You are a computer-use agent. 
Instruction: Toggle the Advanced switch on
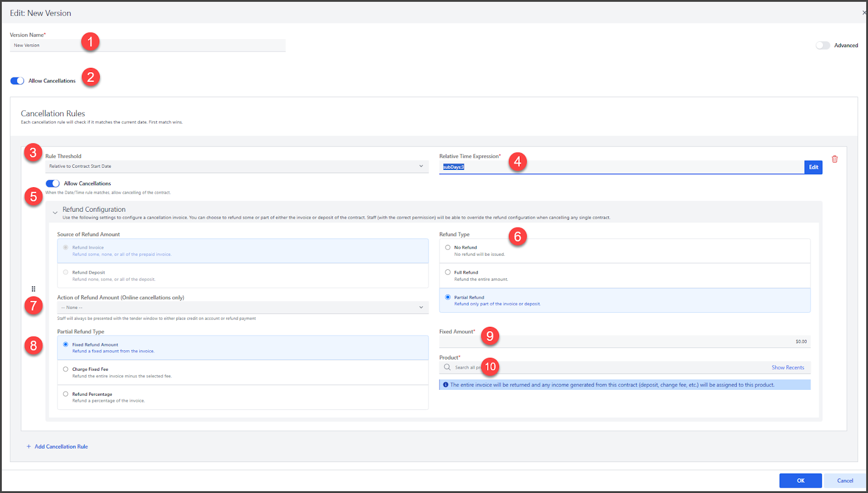point(822,46)
